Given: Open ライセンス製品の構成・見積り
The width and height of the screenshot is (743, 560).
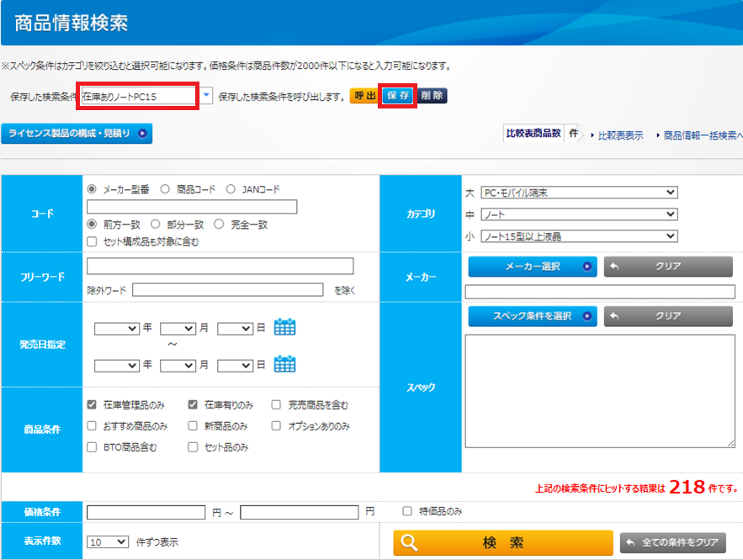Looking at the screenshot, I should [x=77, y=133].
